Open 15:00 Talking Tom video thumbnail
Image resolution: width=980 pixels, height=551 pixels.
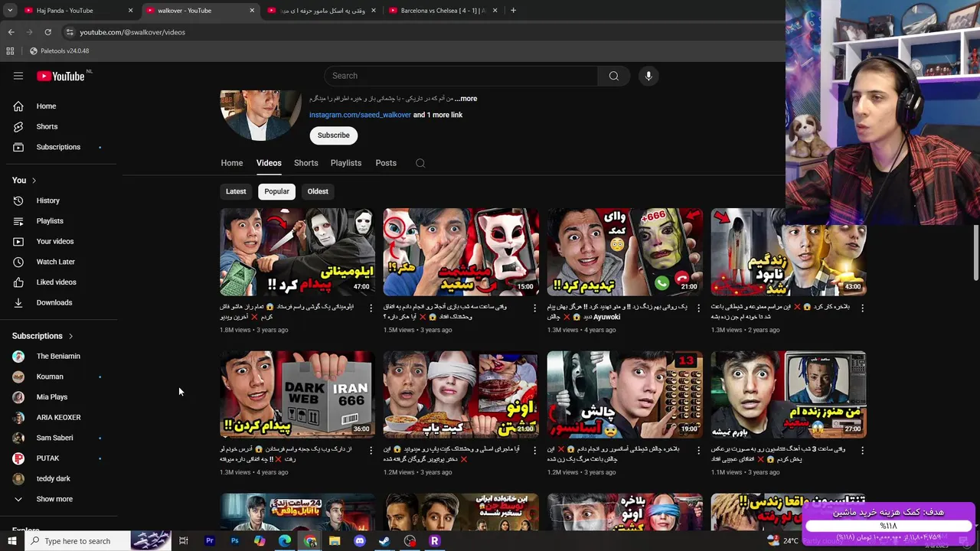point(461,252)
